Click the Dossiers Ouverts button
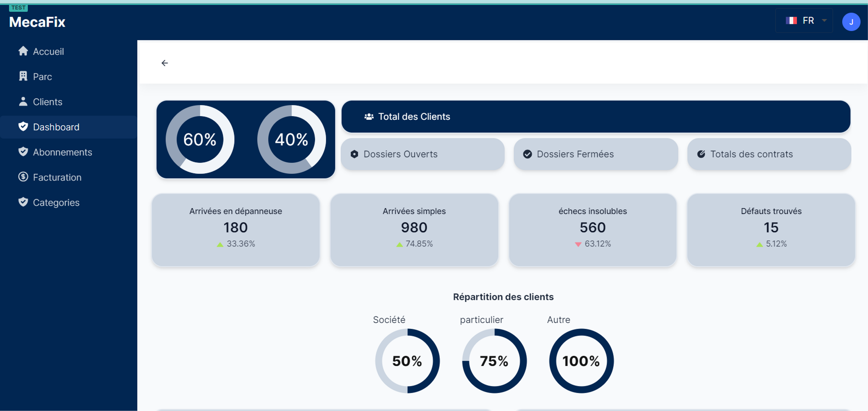868x411 pixels. tap(422, 154)
